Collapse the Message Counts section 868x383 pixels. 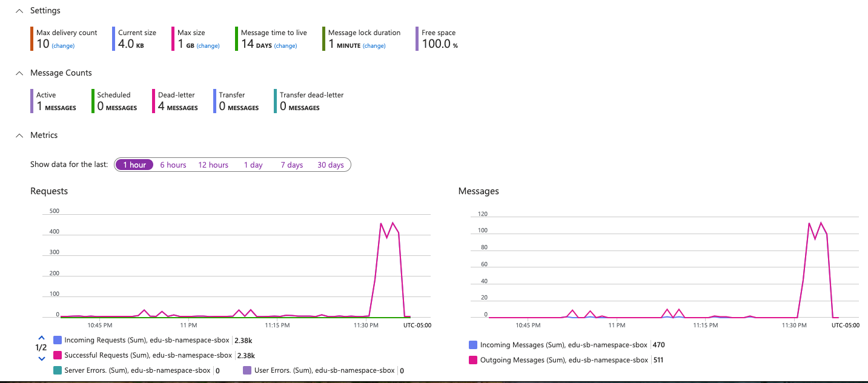pos(19,73)
